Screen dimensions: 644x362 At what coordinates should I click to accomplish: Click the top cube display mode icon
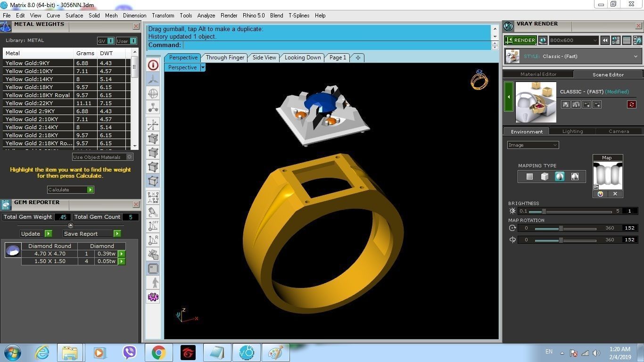coord(153,139)
